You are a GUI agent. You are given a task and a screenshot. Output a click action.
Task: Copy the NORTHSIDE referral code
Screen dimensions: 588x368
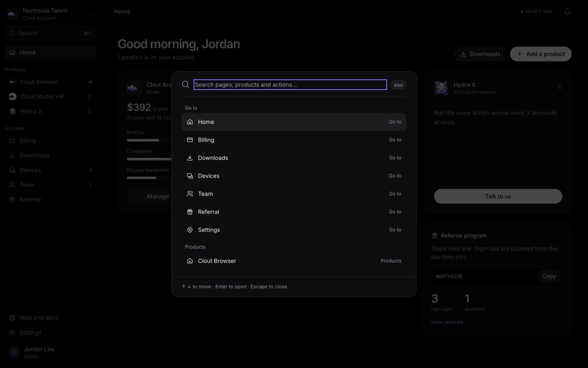tap(549, 276)
